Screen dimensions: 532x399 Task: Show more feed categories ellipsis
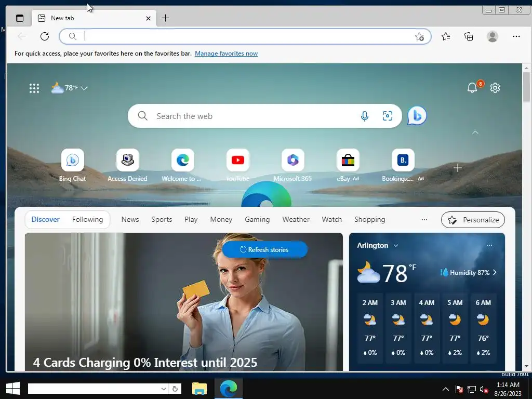[424, 220]
